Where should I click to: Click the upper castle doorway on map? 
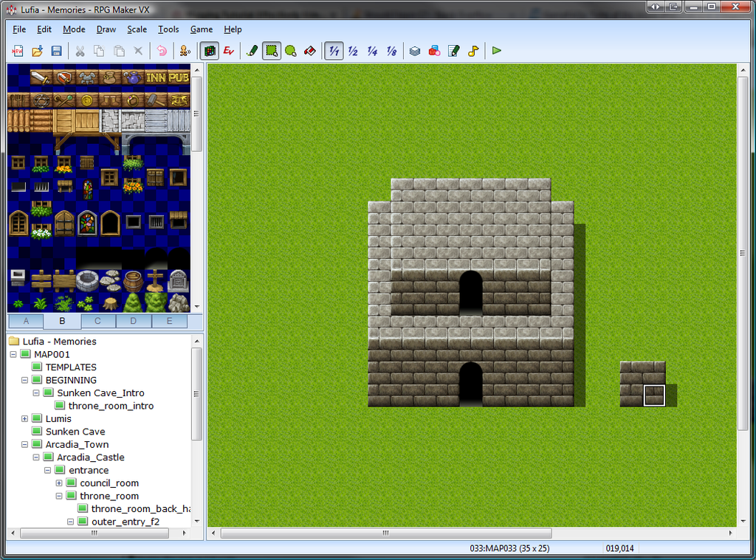[470, 292]
